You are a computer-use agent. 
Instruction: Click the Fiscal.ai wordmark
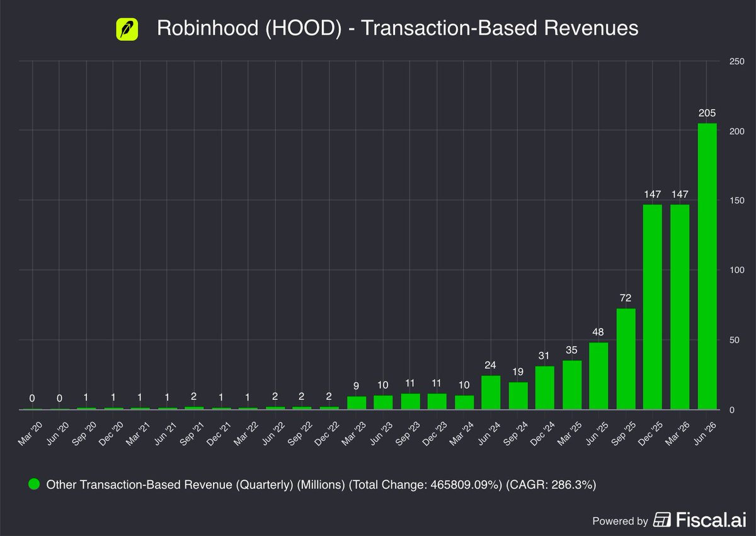tap(711, 520)
